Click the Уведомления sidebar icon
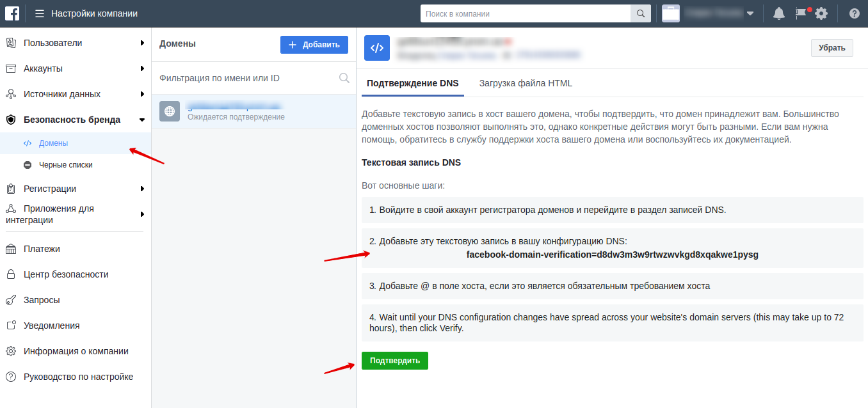Screen dimensions: 868x408 tap(11, 326)
